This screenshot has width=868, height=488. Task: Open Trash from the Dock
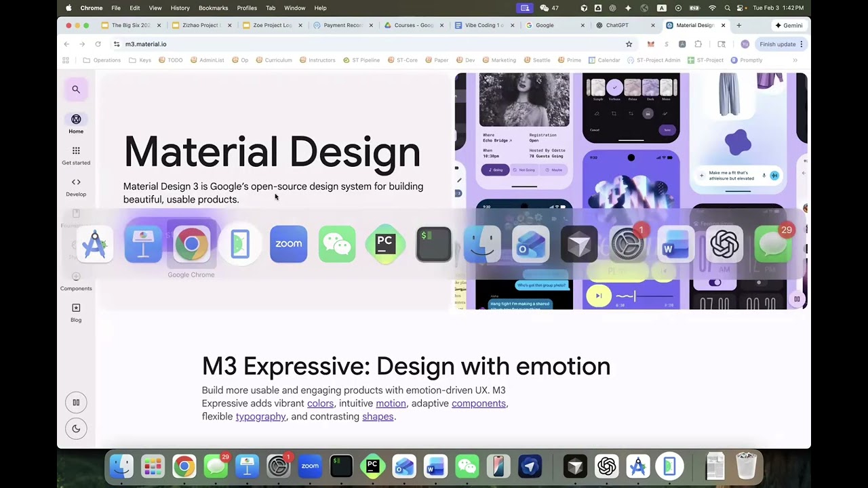pos(746,466)
